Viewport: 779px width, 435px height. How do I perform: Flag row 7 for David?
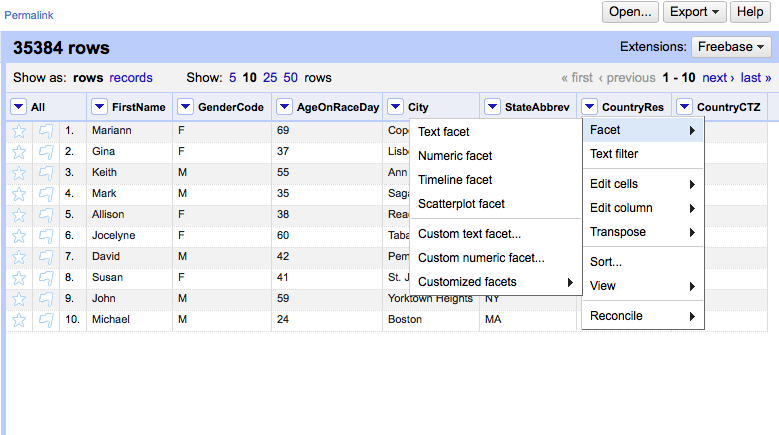coord(46,257)
